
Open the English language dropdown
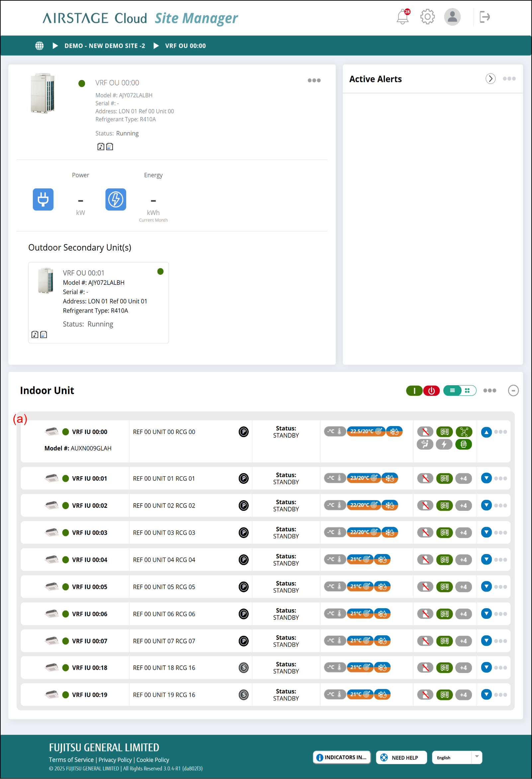pyautogui.click(x=477, y=757)
